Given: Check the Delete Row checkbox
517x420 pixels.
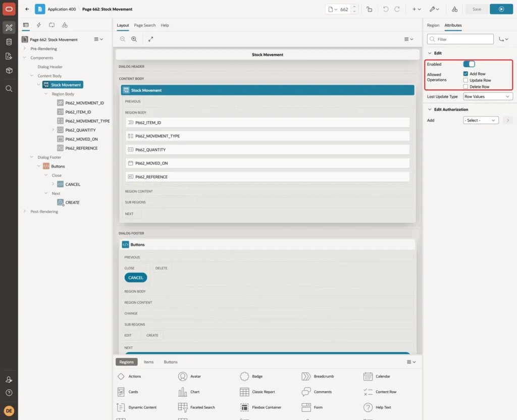Looking at the screenshot, I should tap(466, 87).
